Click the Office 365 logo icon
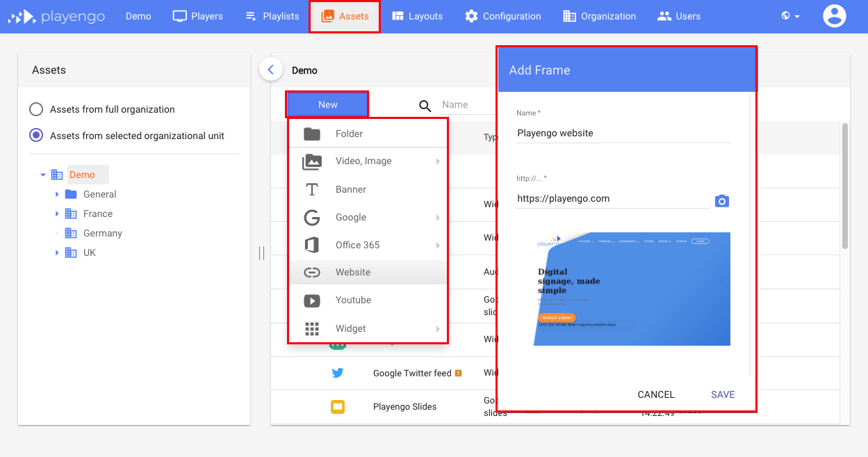 coord(312,245)
